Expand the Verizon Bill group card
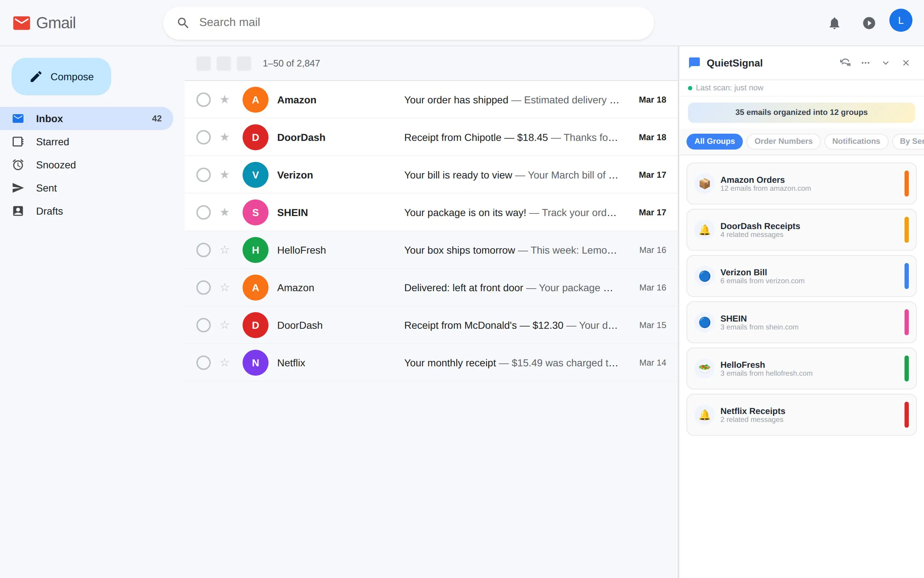Image resolution: width=924 pixels, height=578 pixels. [x=801, y=276]
